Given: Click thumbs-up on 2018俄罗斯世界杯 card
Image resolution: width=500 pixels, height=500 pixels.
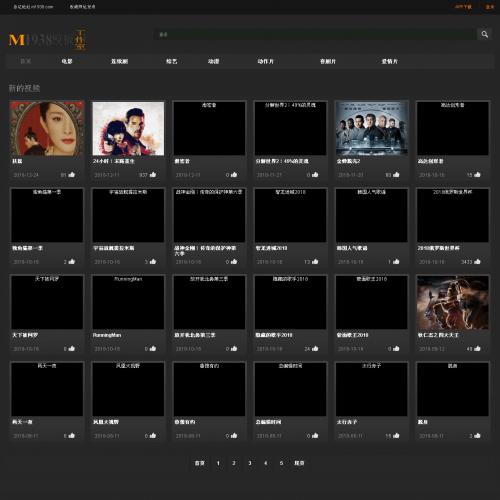Looking at the screenshot, I should click(477, 261).
